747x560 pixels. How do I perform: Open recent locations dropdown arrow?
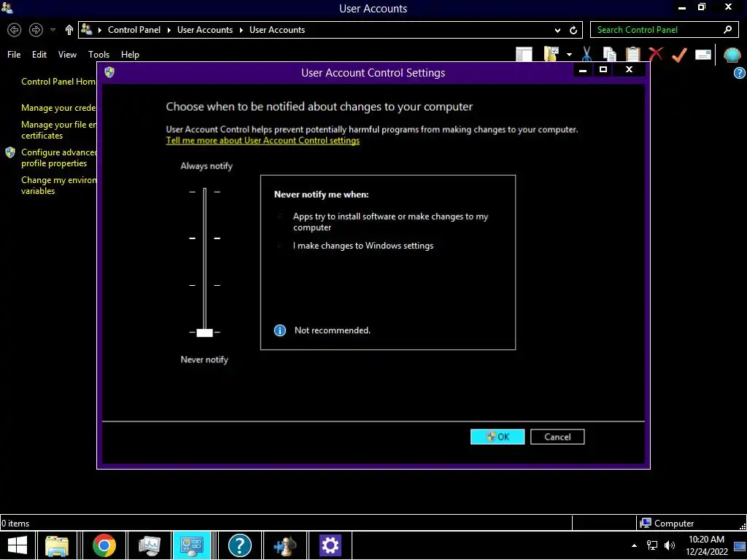(x=53, y=30)
